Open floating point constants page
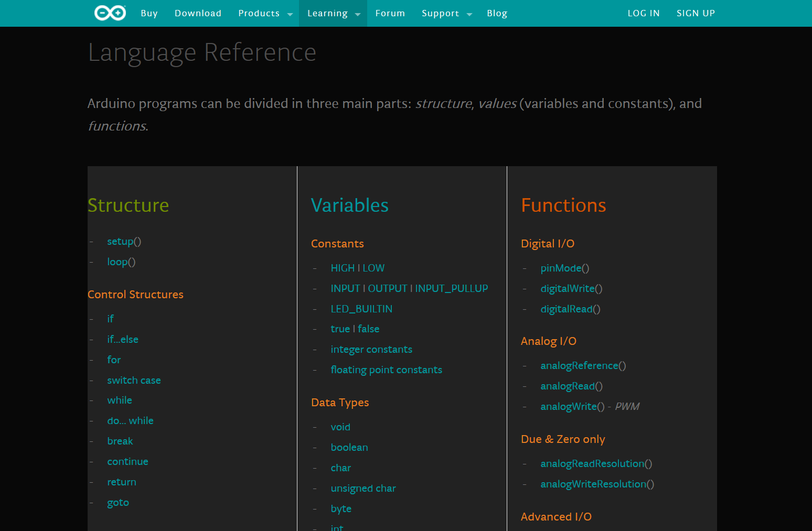Image resolution: width=812 pixels, height=531 pixels. pos(386,370)
